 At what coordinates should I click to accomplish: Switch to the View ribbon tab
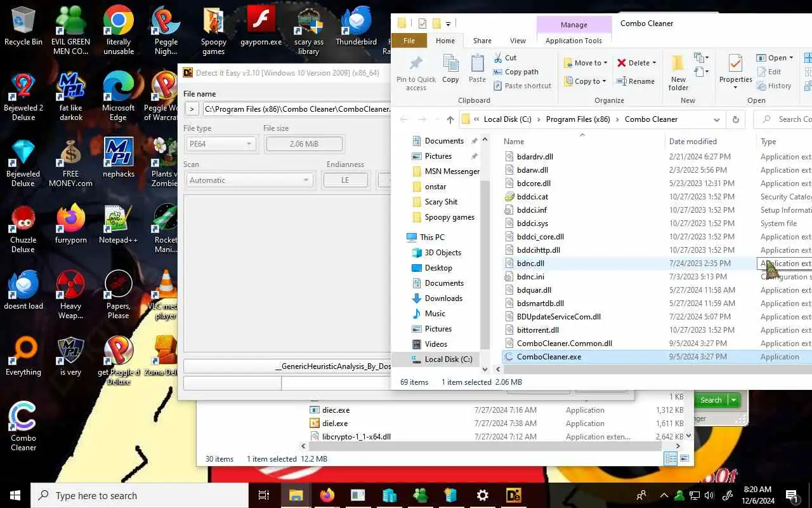(x=518, y=41)
